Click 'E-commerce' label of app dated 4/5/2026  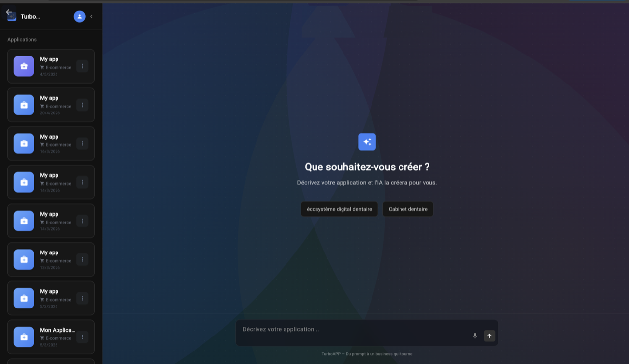pyautogui.click(x=58, y=67)
